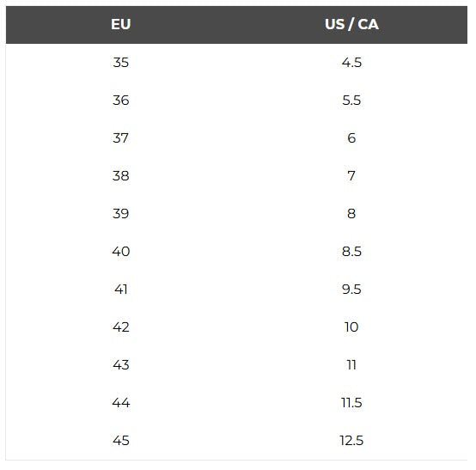Select EU size 37 cell
This screenshot has width=476, height=470.
pos(121,137)
